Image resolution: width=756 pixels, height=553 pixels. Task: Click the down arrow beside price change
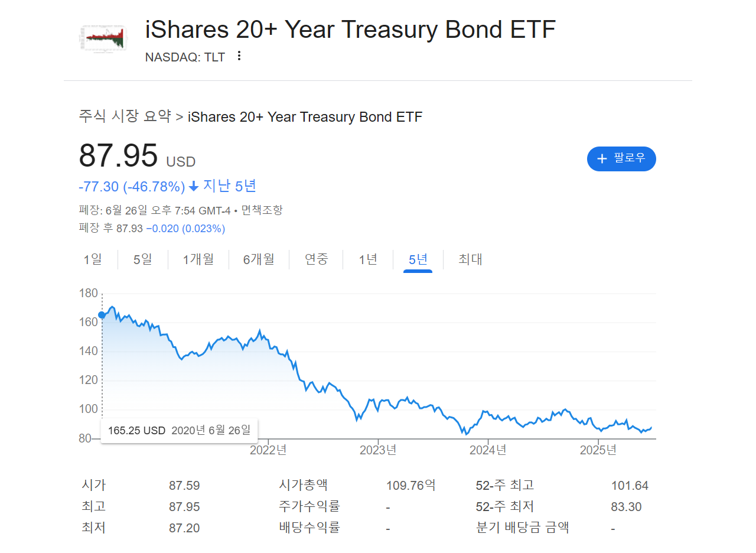tap(194, 187)
